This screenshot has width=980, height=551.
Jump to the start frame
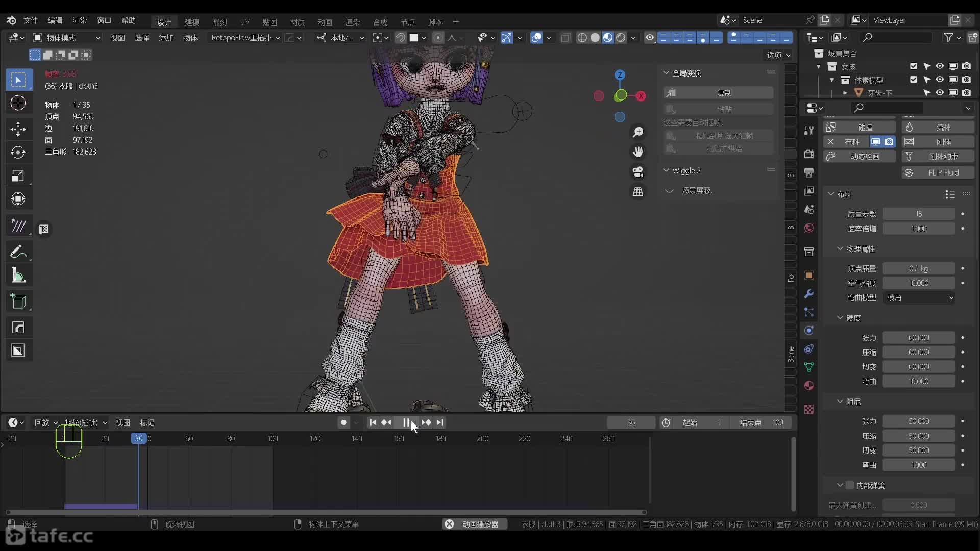(373, 422)
